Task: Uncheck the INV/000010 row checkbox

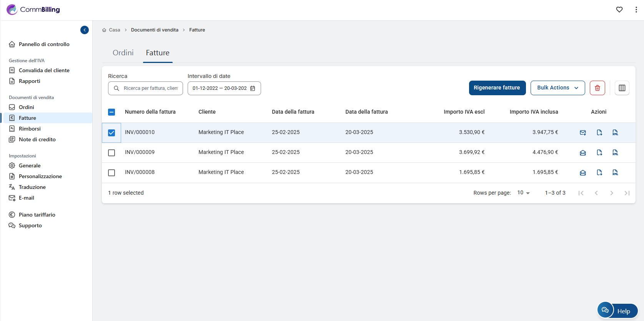Action: click(x=111, y=133)
